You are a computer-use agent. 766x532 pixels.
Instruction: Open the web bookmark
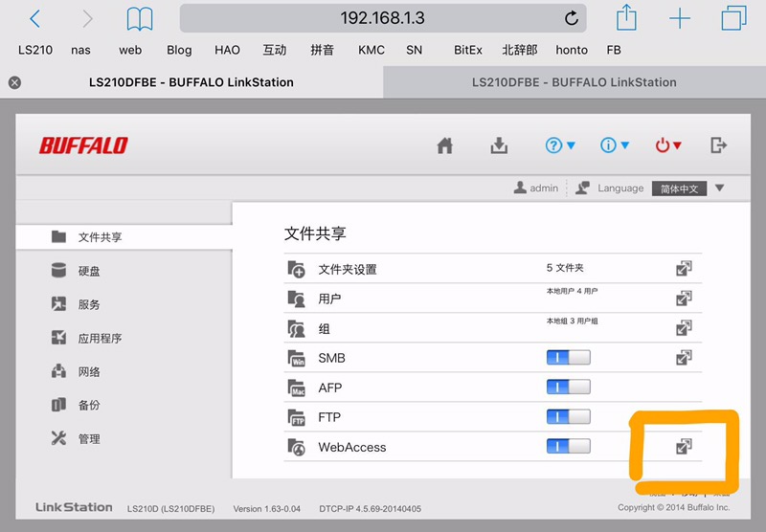click(x=130, y=51)
